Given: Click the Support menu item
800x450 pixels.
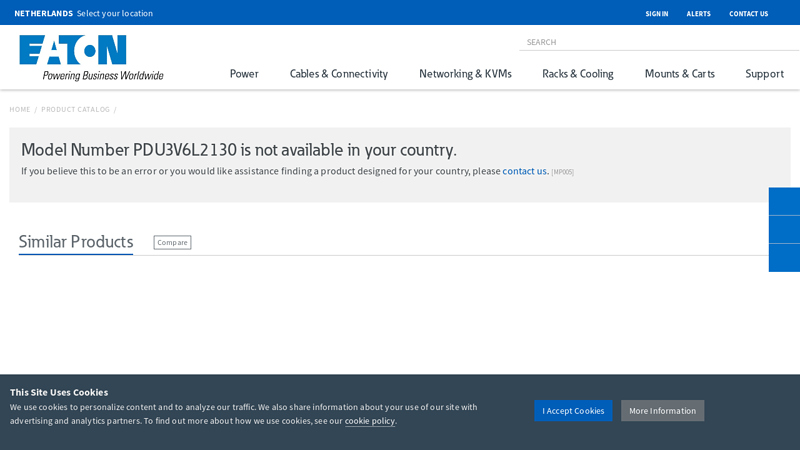Looking at the screenshot, I should pos(764,74).
